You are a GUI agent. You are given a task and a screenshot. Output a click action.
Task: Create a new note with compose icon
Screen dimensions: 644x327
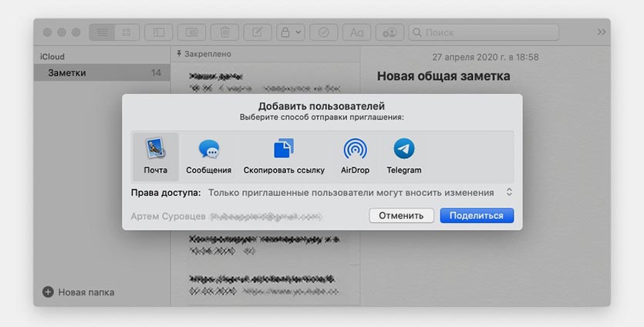click(258, 32)
